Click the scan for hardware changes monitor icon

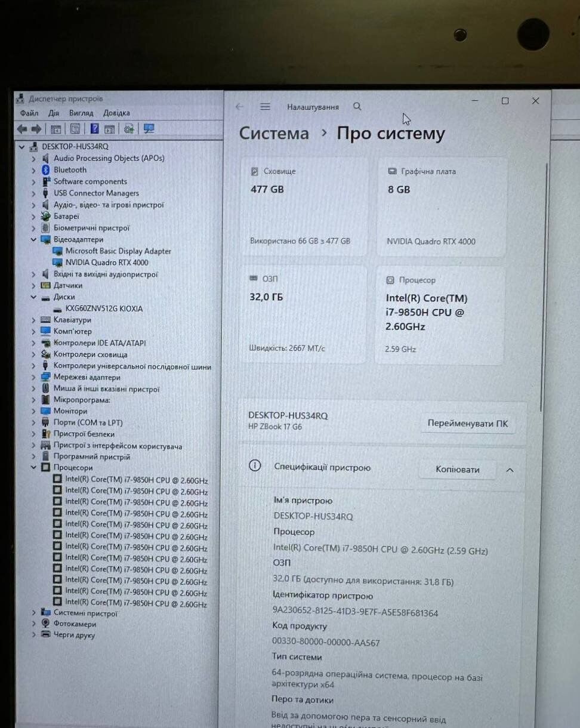149,129
